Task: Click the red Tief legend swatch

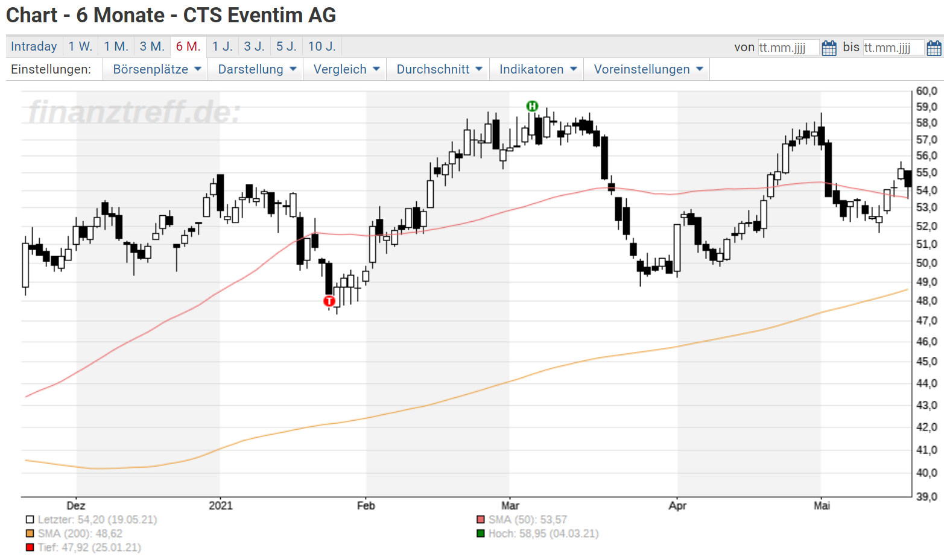Action: tap(30, 547)
